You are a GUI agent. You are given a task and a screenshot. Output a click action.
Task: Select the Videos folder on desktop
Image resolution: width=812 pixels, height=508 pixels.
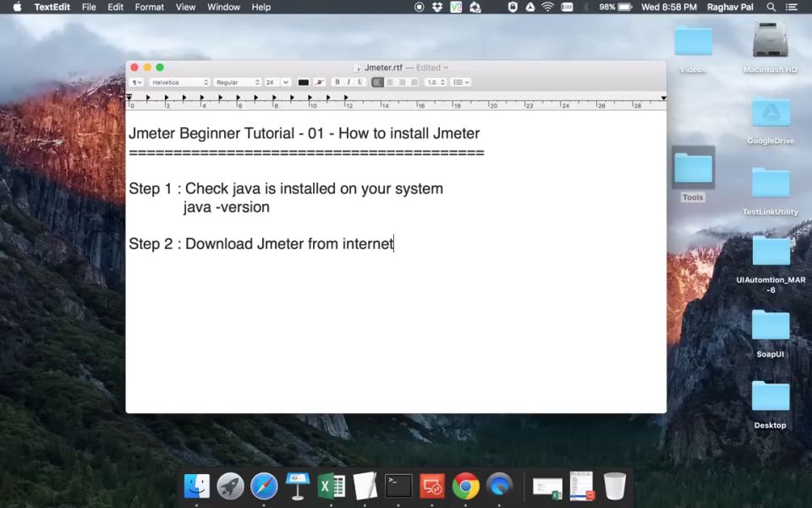point(693,41)
